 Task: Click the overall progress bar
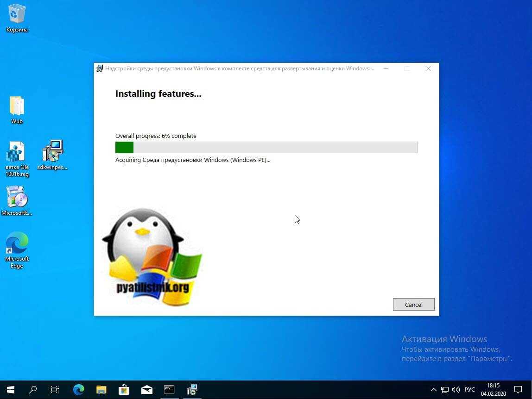(266, 147)
